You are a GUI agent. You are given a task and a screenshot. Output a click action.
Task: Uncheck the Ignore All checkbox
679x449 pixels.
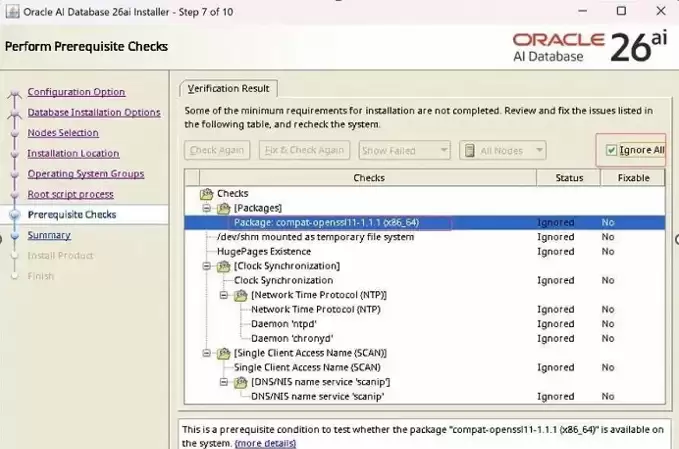611,150
